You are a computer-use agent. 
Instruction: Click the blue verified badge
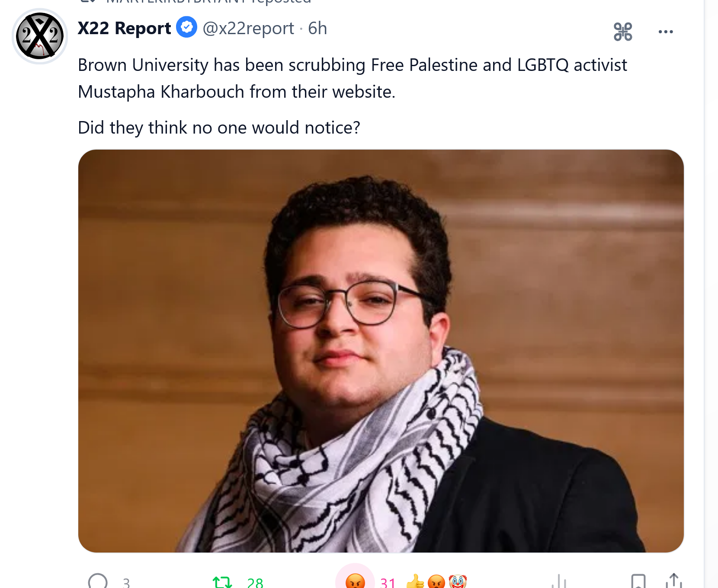point(187,28)
